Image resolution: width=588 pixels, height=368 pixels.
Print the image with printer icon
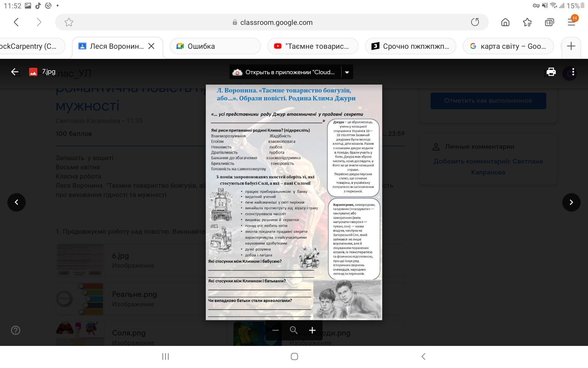pyautogui.click(x=551, y=72)
